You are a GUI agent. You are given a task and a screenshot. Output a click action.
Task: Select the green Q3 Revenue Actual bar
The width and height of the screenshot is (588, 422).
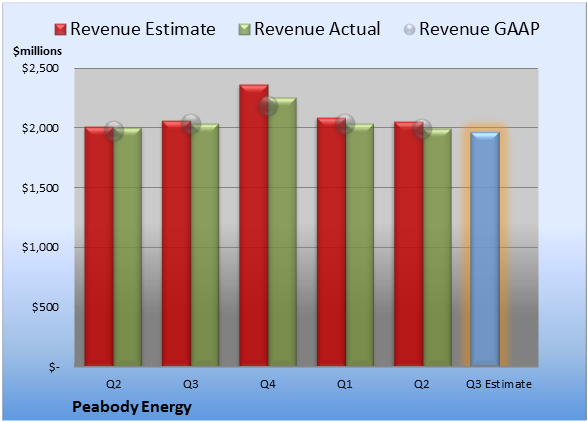pos(205,245)
